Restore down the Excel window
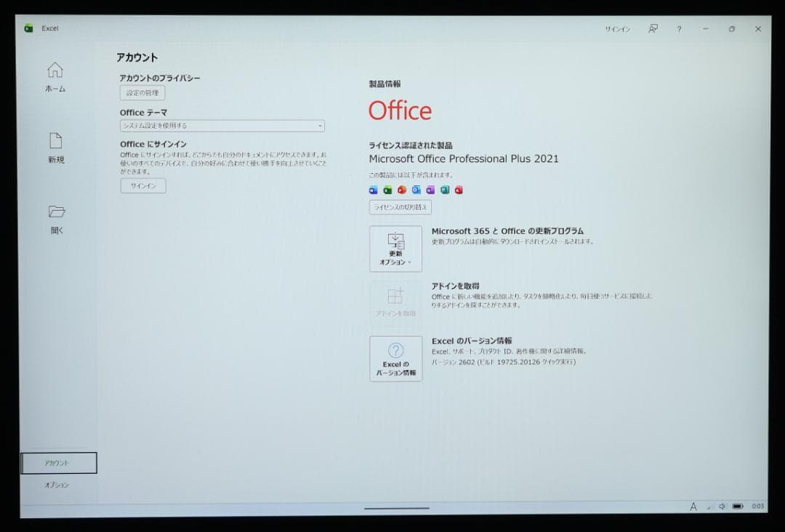 (732, 29)
